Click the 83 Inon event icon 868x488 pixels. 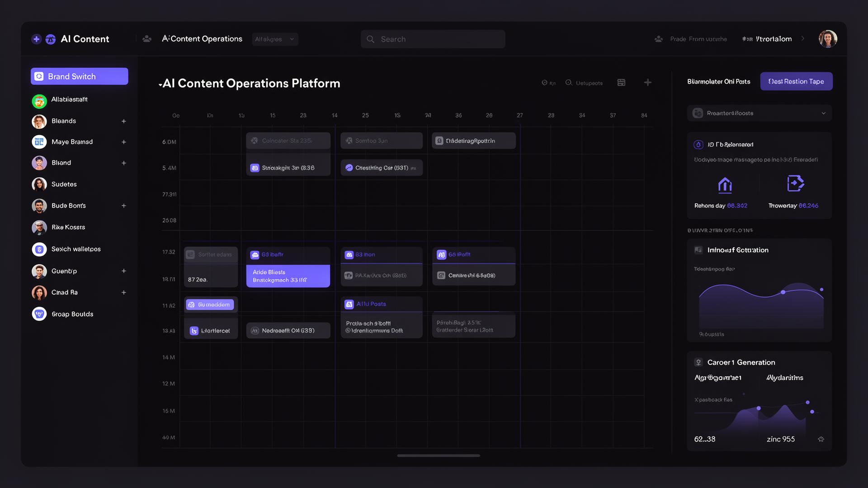coord(349,255)
